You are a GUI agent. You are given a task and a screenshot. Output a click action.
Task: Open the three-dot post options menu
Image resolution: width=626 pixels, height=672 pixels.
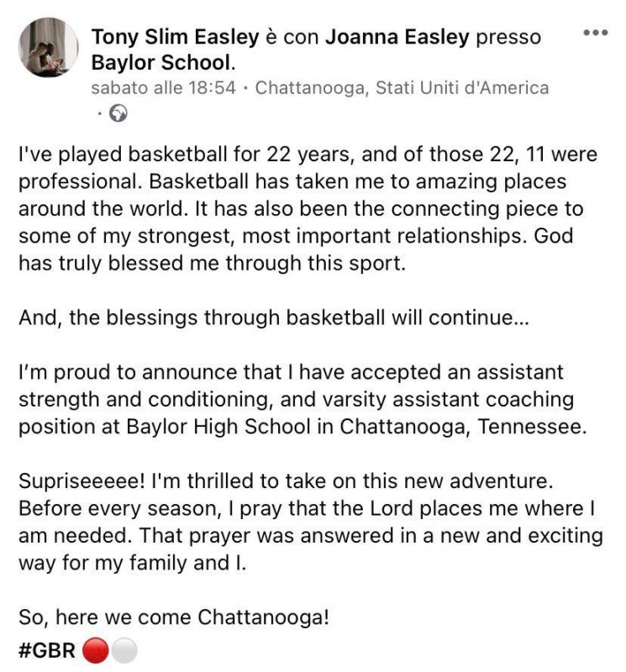595,33
